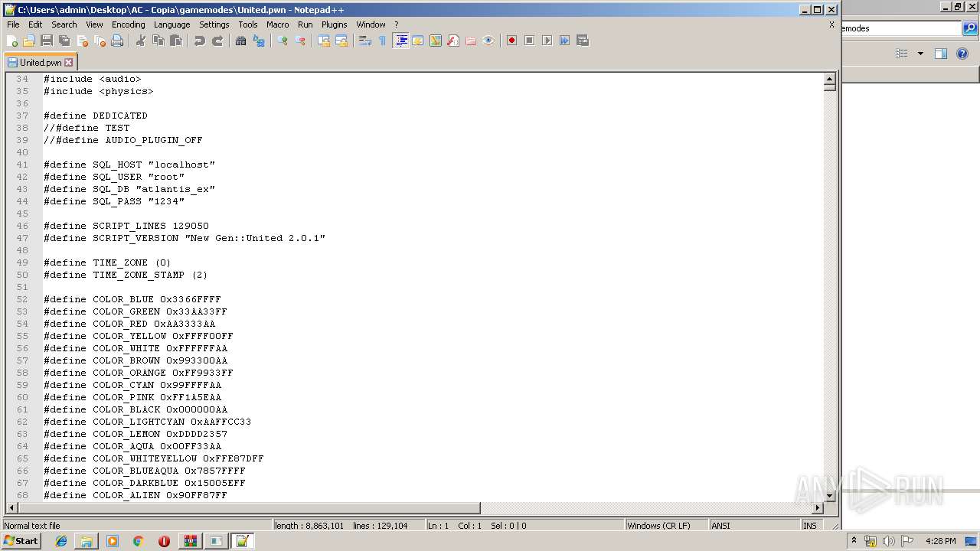The width and height of the screenshot is (980, 551).
Task: Zoom out using the toolbar Zoom Out icon
Action: pos(300,41)
